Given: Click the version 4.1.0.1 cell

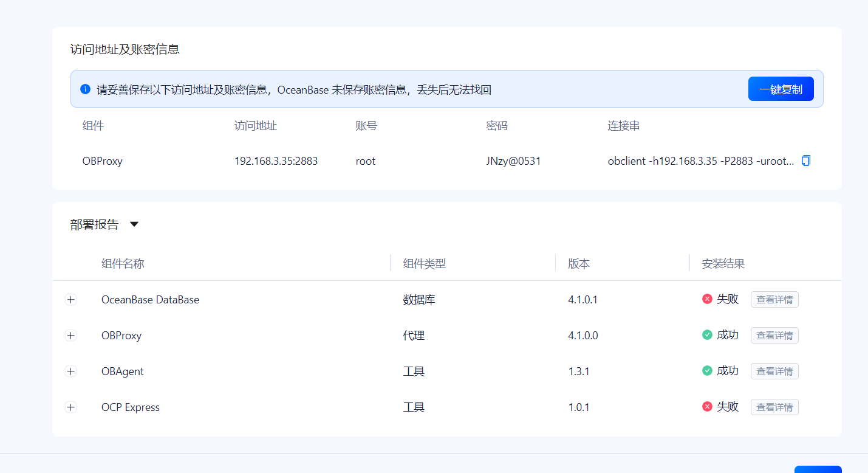Looking at the screenshot, I should [583, 300].
